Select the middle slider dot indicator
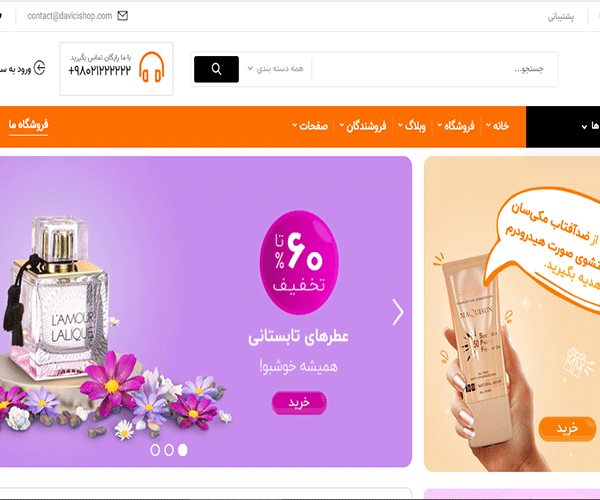 169,450
